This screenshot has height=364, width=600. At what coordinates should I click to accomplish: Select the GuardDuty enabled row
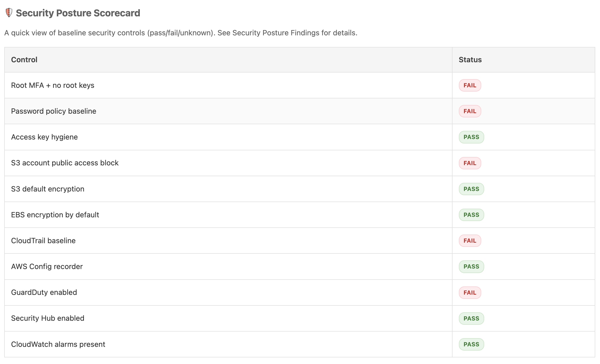coord(44,292)
